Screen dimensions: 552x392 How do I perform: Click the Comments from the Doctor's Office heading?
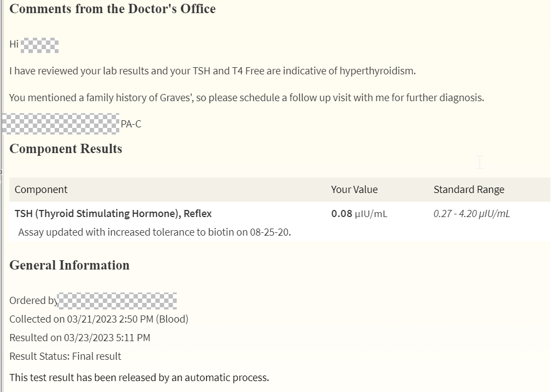(x=112, y=9)
